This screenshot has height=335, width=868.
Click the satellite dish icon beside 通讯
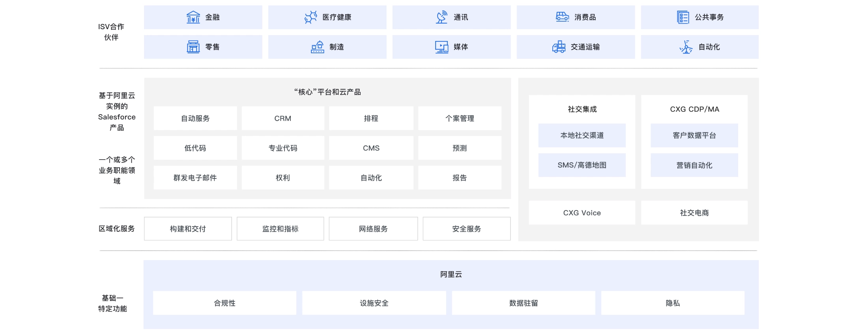(x=442, y=17)
